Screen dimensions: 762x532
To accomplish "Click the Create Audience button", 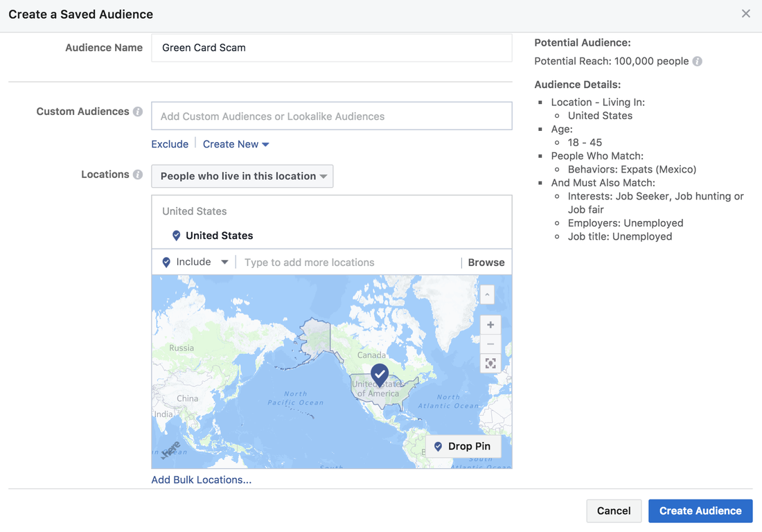I will click(x=700, y=511).
